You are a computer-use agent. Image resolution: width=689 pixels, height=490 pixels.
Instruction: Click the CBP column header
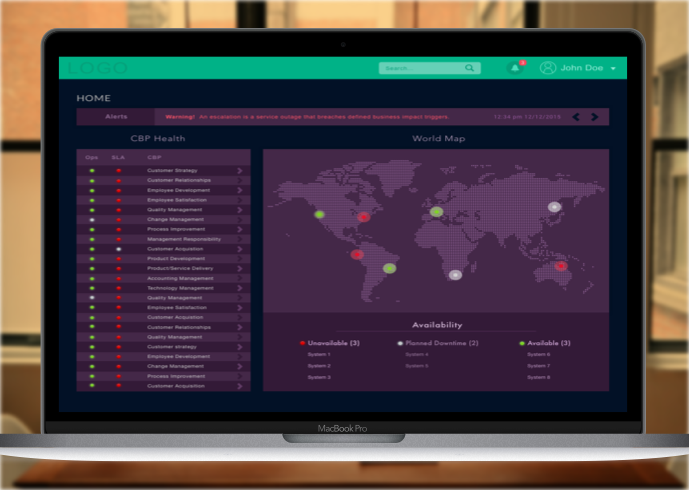click(154, 157)
